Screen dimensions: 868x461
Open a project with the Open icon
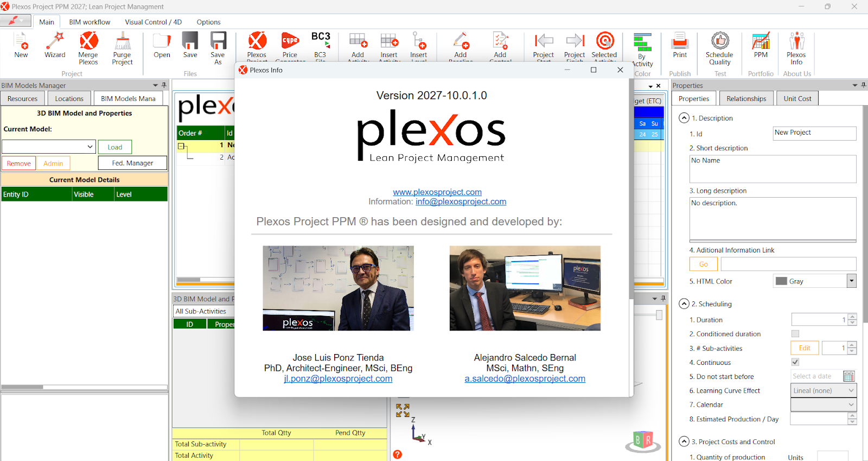coord(162,41)
